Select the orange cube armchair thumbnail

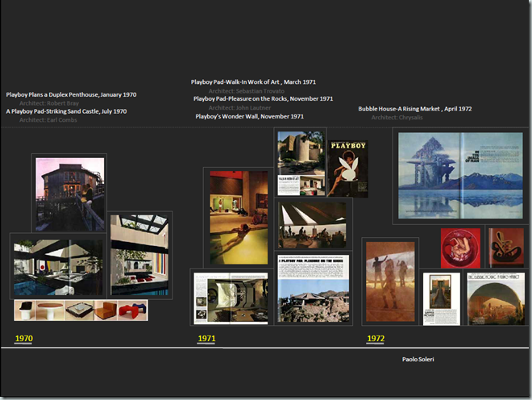pos(106,310)
